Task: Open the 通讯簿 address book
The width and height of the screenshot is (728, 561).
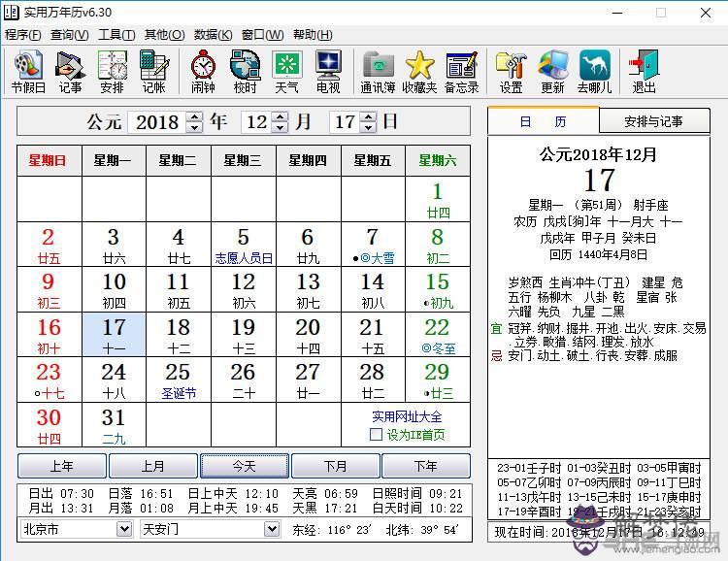Action: [x=378, y=72]
